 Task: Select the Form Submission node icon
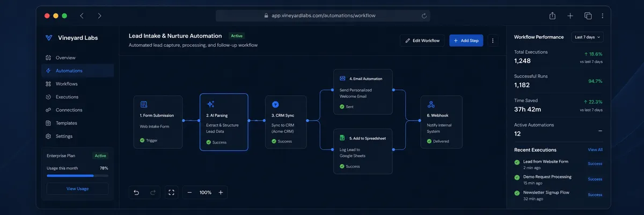pyautogui.click(x=144, y=104)
